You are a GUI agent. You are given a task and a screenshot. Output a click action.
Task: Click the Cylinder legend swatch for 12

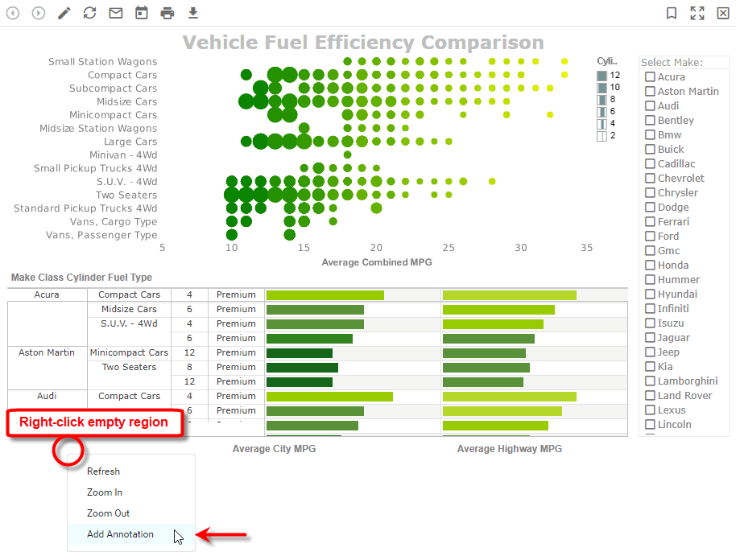coord(600,75)
